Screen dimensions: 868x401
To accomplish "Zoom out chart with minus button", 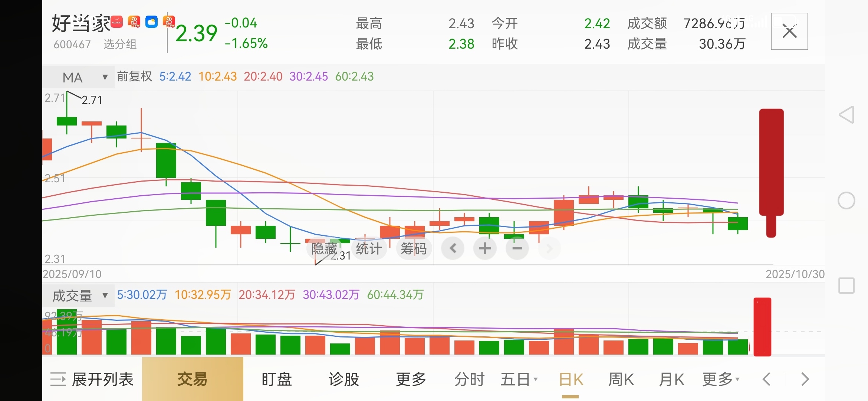I will [x=517, y=248].
